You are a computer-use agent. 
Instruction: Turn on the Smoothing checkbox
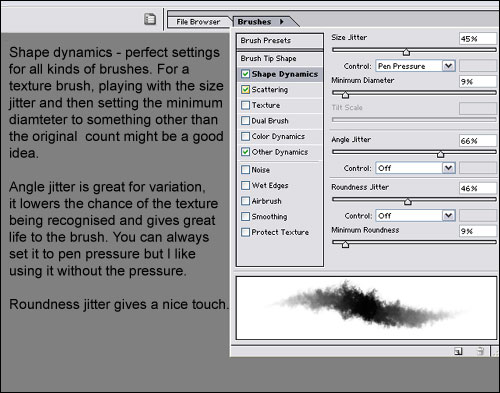(x=245, y=217)
